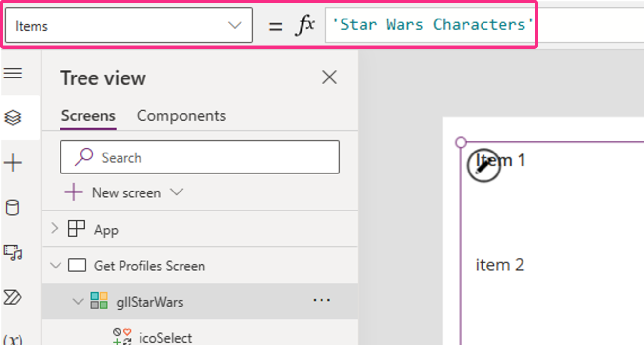Open the Items property dropdown
Image resolution: width=644 pixels, height=345 pixels.
(236, 25)
